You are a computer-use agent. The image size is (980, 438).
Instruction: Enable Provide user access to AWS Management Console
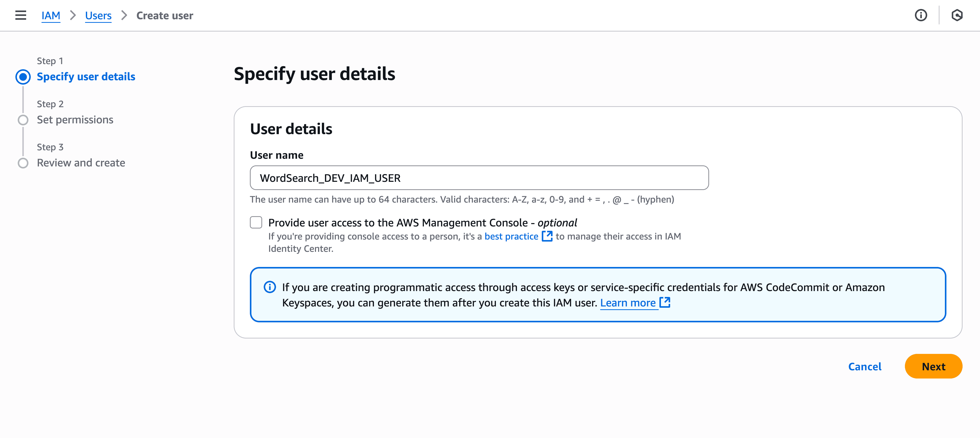256,222
